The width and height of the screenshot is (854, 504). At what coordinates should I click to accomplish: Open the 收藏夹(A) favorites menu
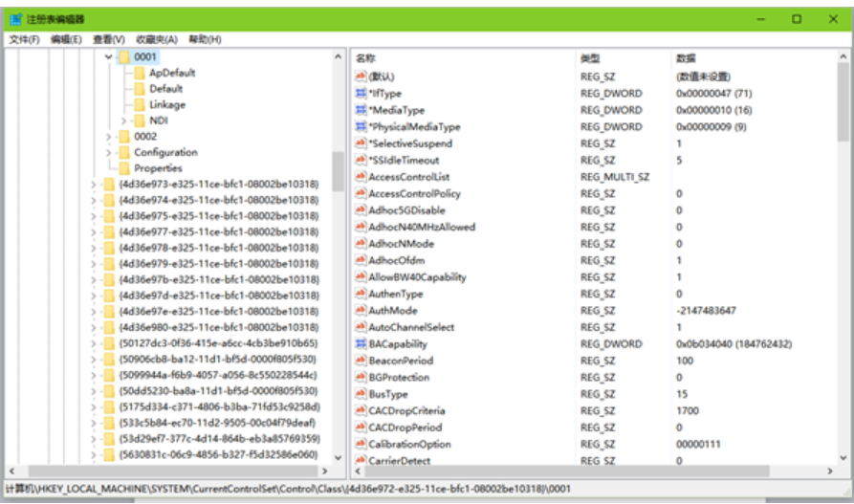[x=157, y=39]
